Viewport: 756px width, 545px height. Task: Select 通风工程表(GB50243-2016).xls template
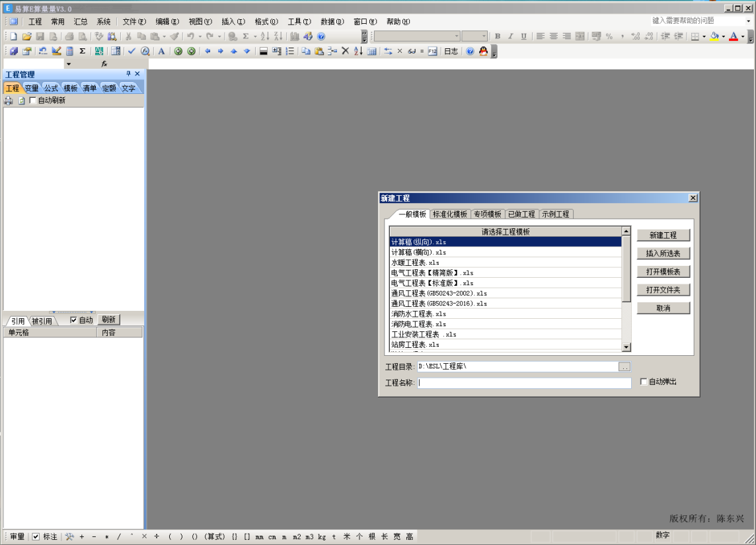tap(506, 304)
